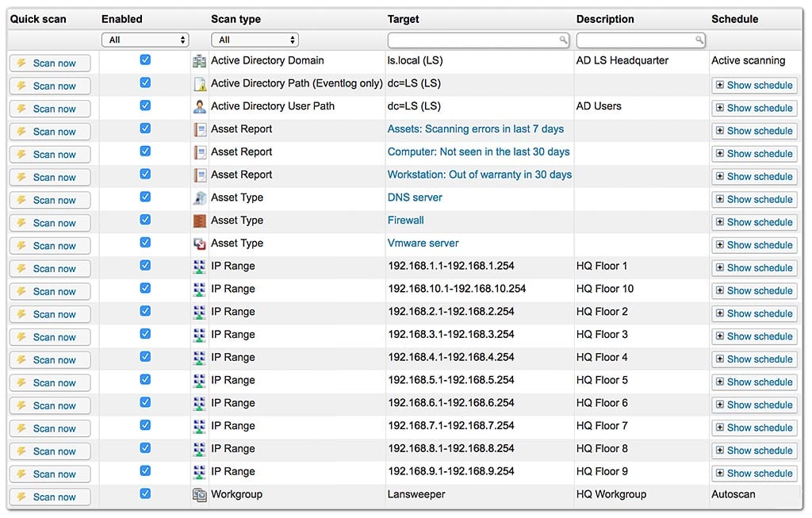Toggle Enabled checkbox for HQ Floor 10 range
Screen dimensions: 812x518
click(146, 288)
